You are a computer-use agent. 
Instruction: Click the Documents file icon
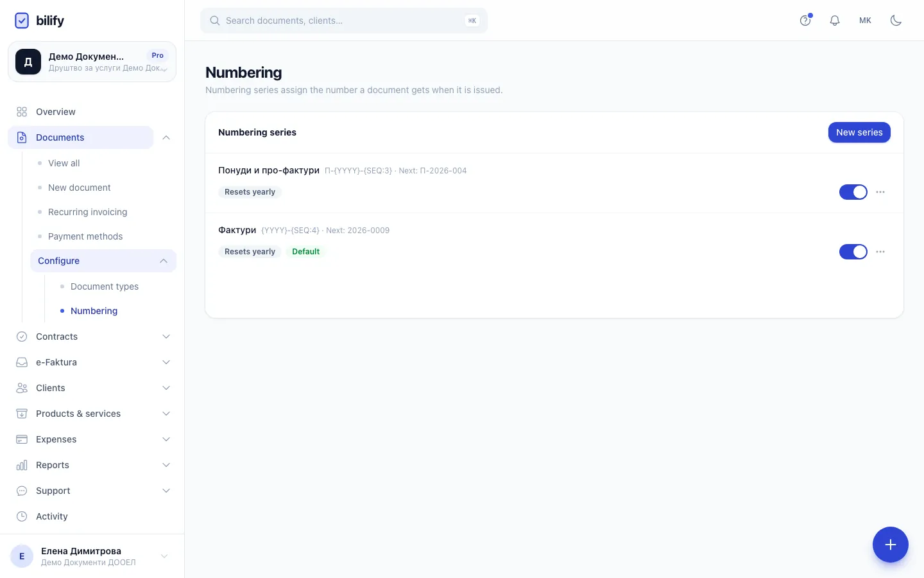[22, 137]
